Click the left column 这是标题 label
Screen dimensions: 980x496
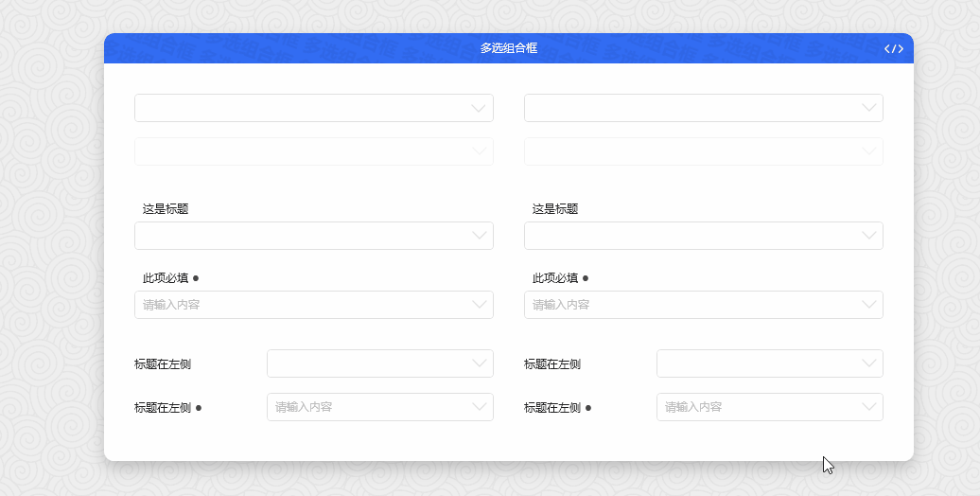166,209
